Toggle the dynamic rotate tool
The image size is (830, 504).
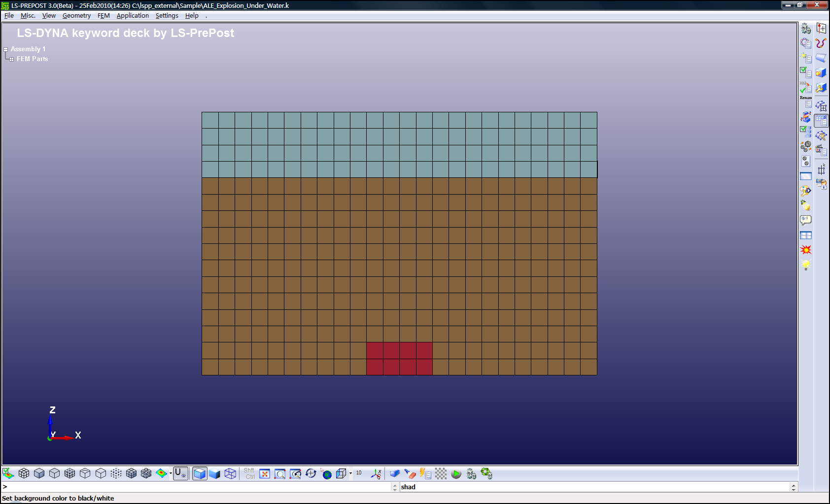pyautogui.click(x=311, y=473)
